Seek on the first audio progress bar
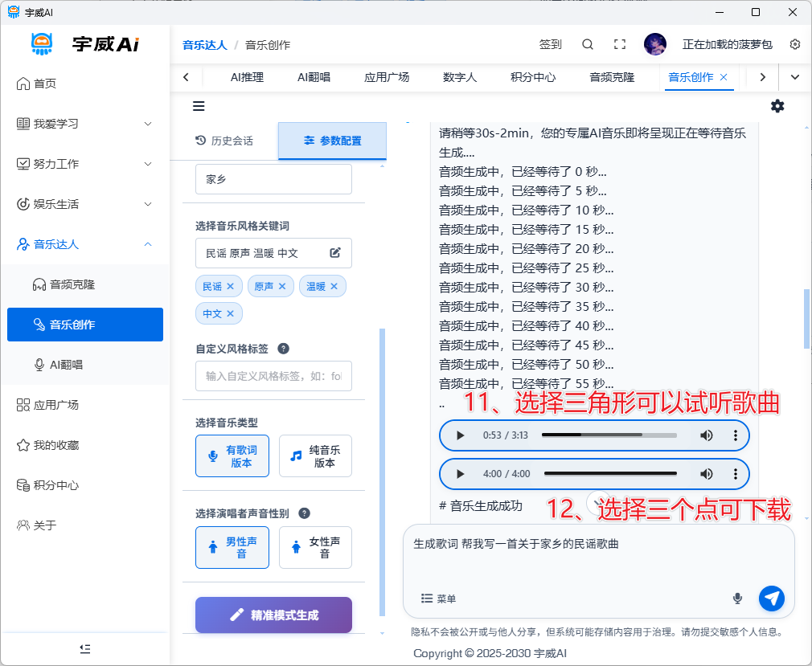This screenshot has height=666, width=812. click(x=609, y=435)
